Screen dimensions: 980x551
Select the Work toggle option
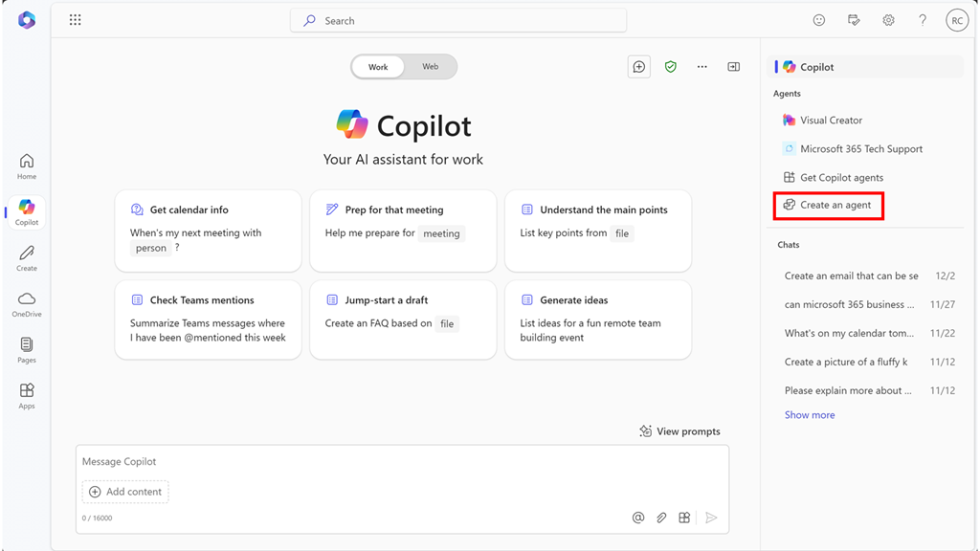[x=378, y=67]
